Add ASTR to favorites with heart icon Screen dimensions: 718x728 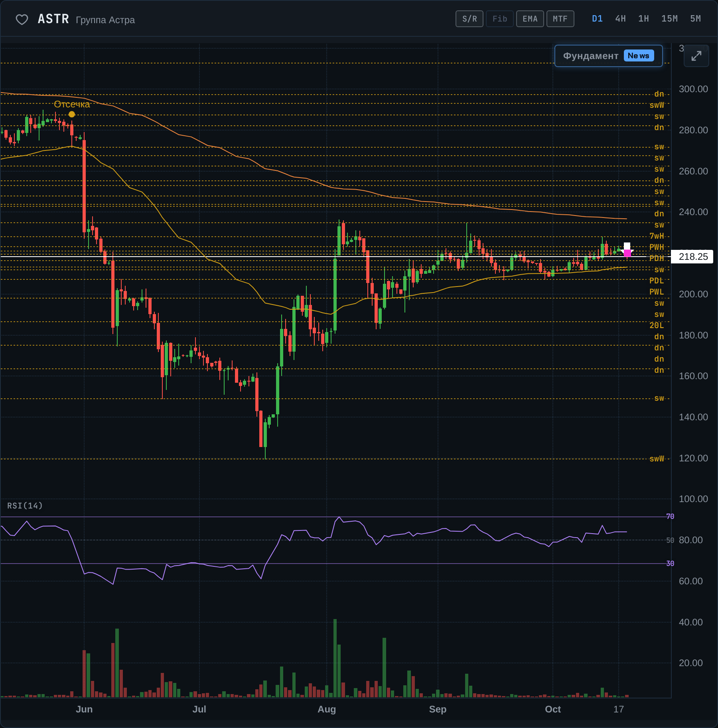[x=22, y=19]
